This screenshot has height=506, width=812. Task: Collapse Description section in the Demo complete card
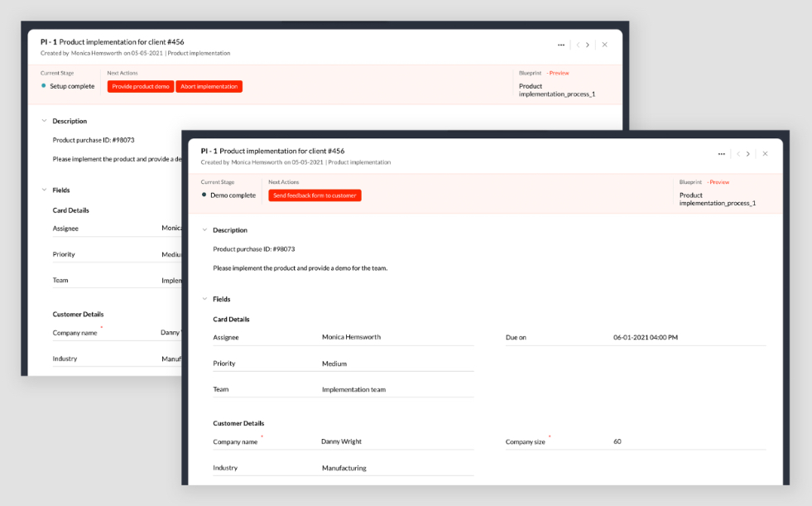click(205, 230)
